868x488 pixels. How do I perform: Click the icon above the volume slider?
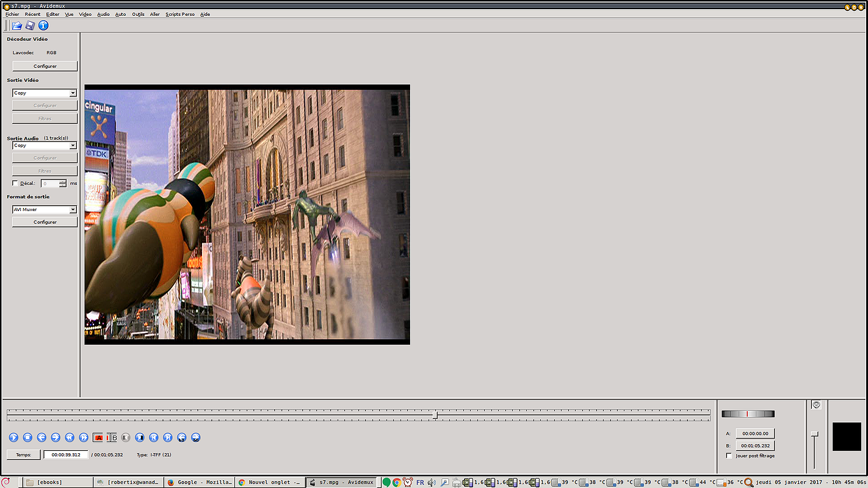817,404
